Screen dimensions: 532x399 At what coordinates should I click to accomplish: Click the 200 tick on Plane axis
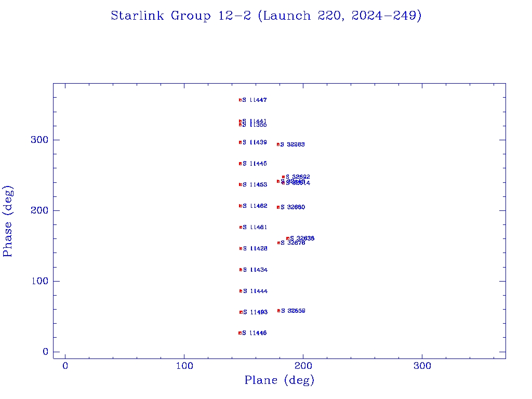[x=303, y=366]
